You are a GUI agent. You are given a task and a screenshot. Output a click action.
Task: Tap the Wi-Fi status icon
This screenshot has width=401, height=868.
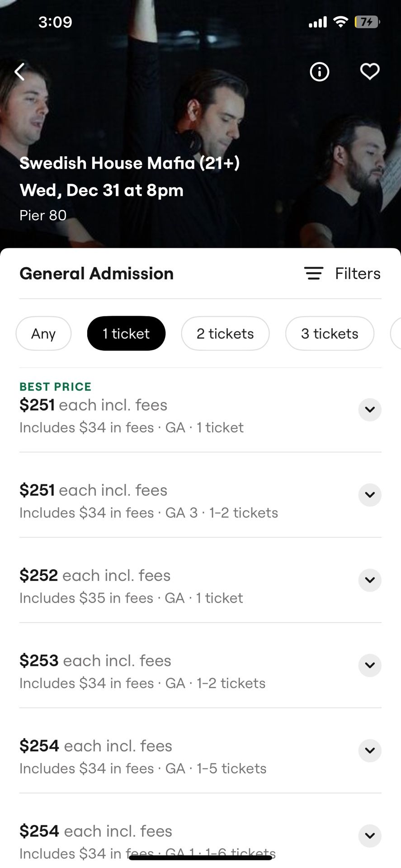[340, 21]
